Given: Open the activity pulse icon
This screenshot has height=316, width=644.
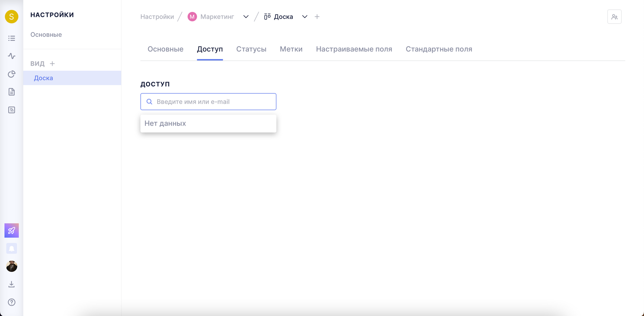Looking at the screenshot, I should (x=12, y=56).
